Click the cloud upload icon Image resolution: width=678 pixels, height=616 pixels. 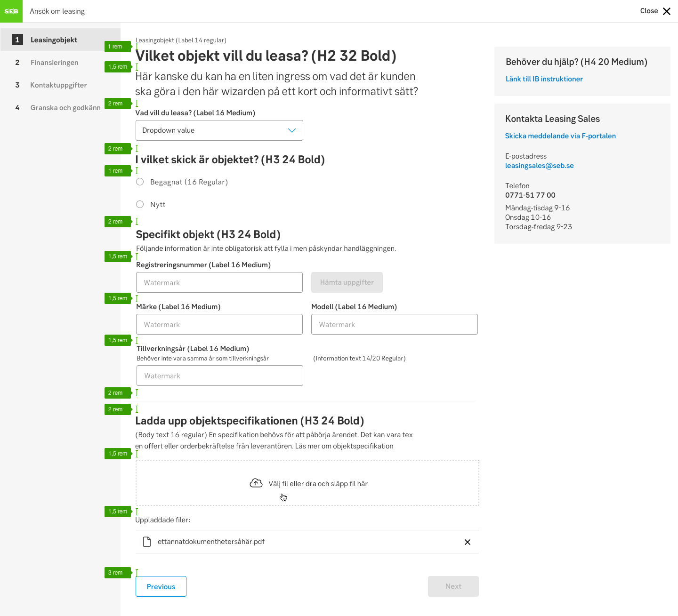[x=256, y=483]
